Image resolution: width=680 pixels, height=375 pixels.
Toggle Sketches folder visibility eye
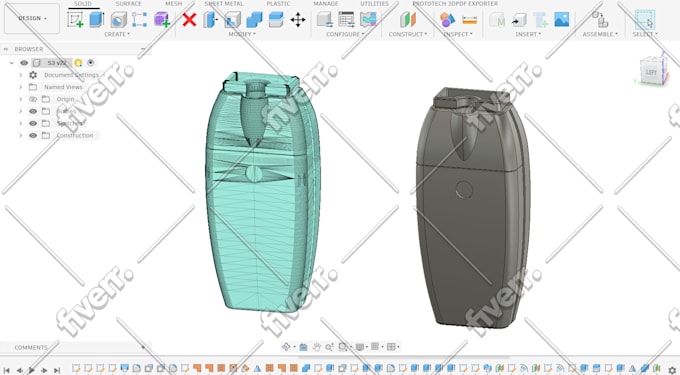pos(33,124)
